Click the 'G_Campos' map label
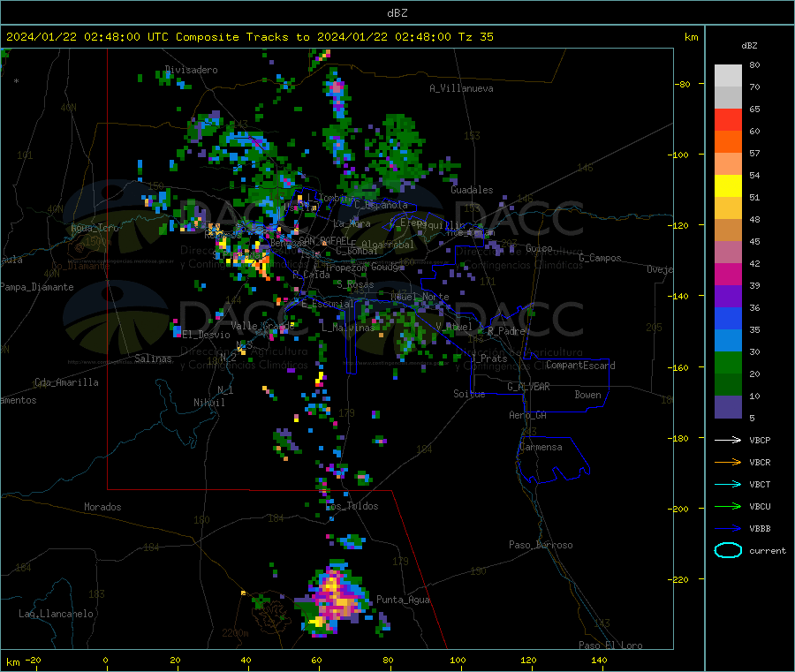 (x=600, y=258)
